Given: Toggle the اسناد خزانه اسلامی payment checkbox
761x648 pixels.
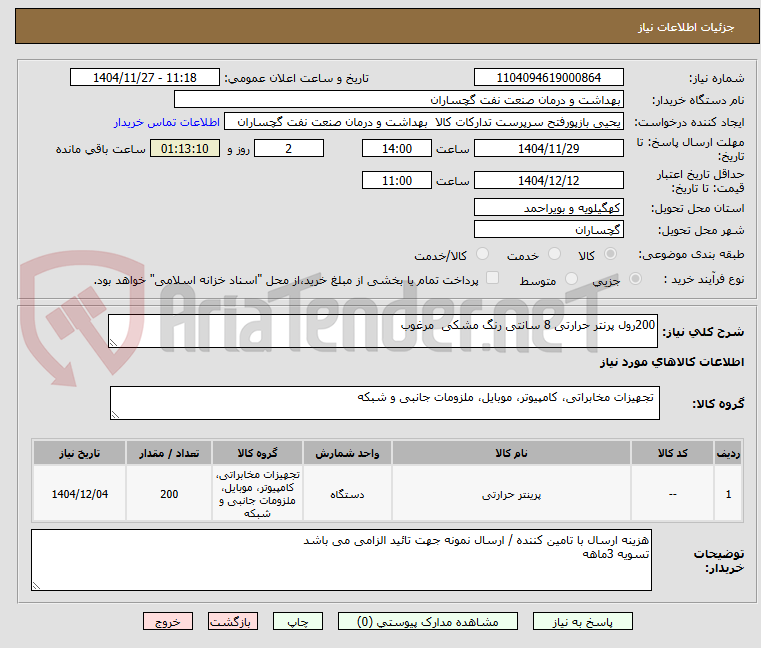Looking at the screenshot, I should [x=492, y=278].
